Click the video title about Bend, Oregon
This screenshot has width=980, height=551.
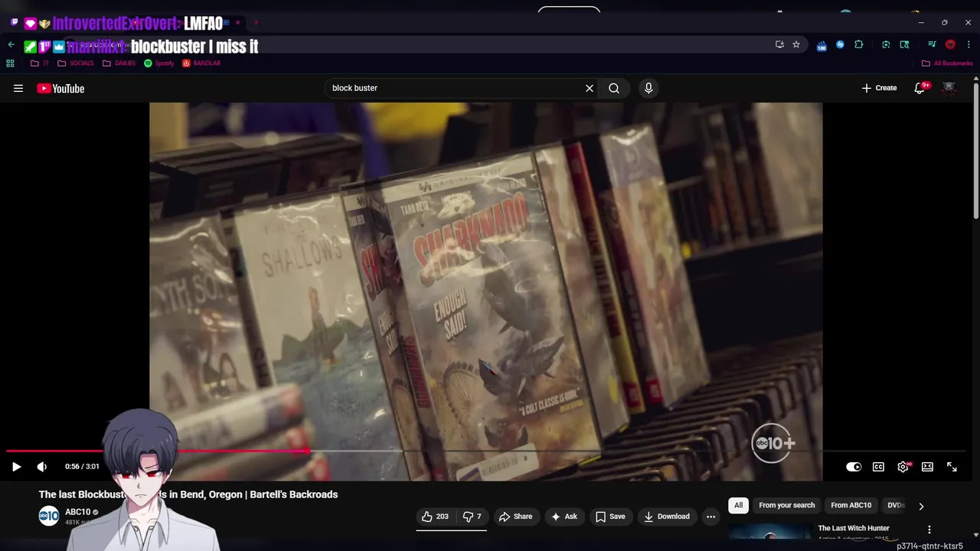pos(188,494)
